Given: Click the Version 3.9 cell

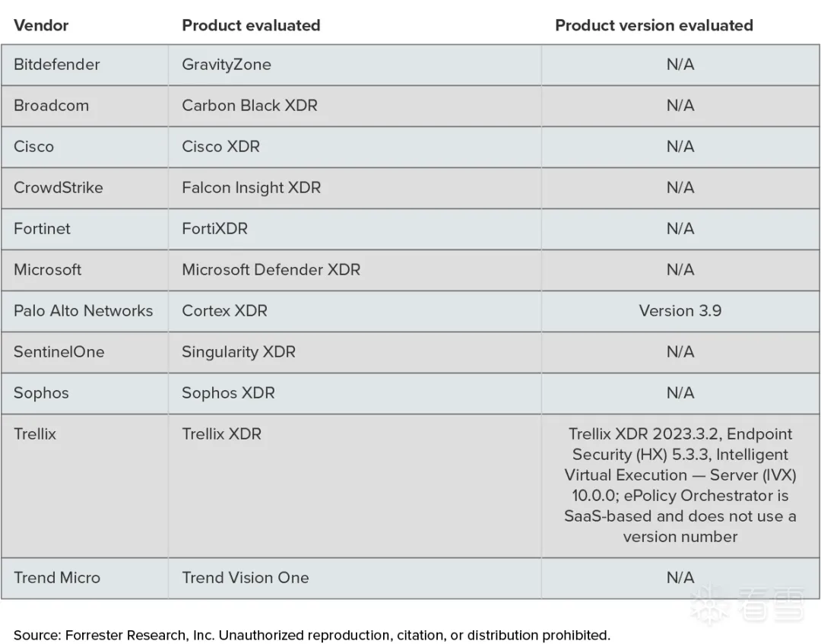Looking at the screenshot, I should [x=680, y=311].
